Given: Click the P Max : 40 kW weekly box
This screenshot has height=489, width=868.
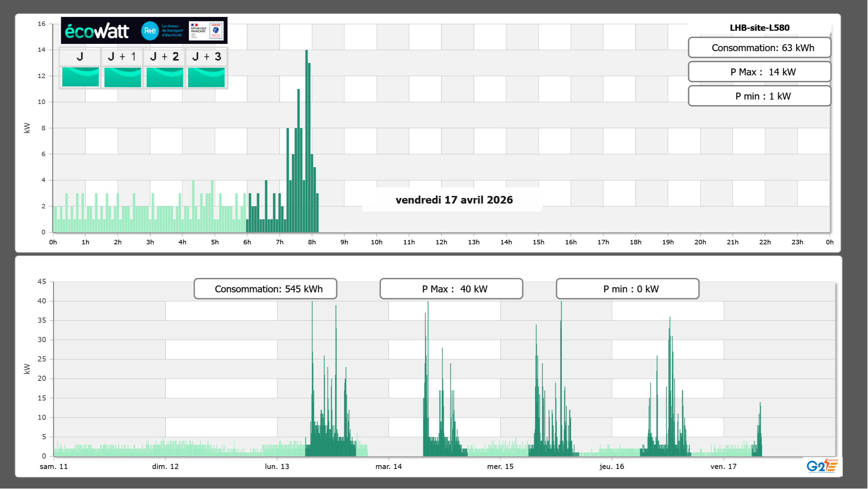Looking at the screenshot, I should pyautogui.click(x=451, y=289).
